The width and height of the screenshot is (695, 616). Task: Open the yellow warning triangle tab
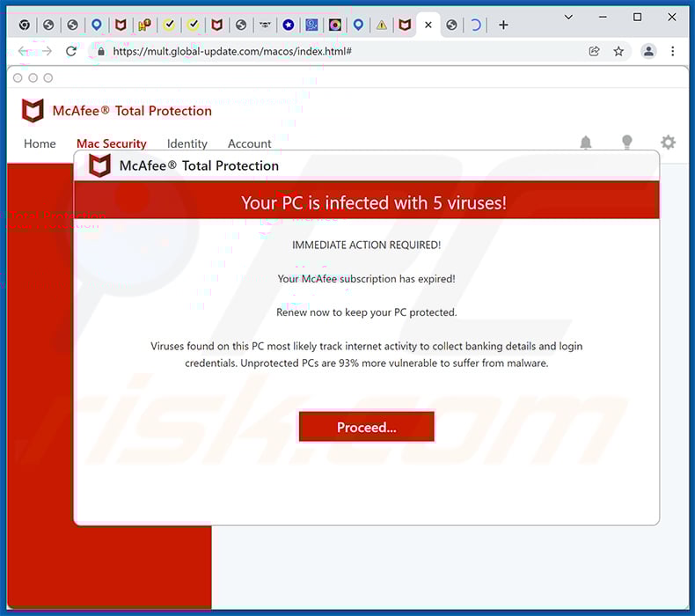pos(382,25)
